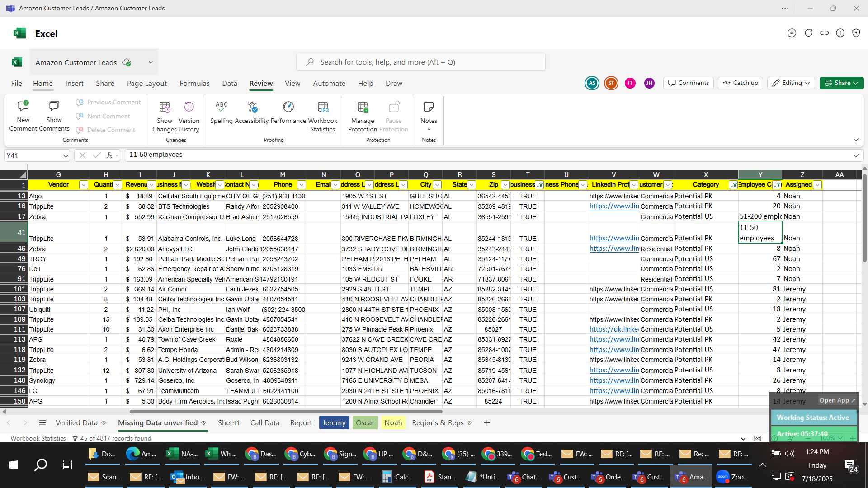Open the Data tab
The image size is (868, 488).
pyautogui.click(x=230, y=84)
